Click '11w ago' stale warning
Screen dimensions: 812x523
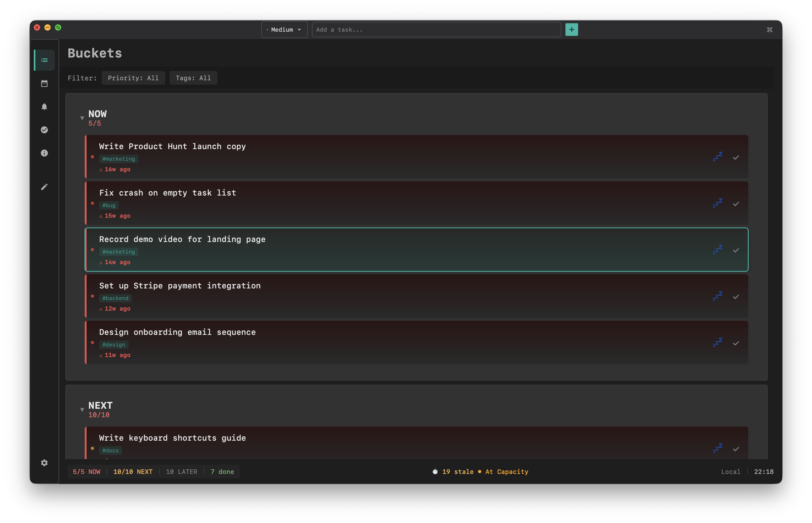tap(115, 355)
